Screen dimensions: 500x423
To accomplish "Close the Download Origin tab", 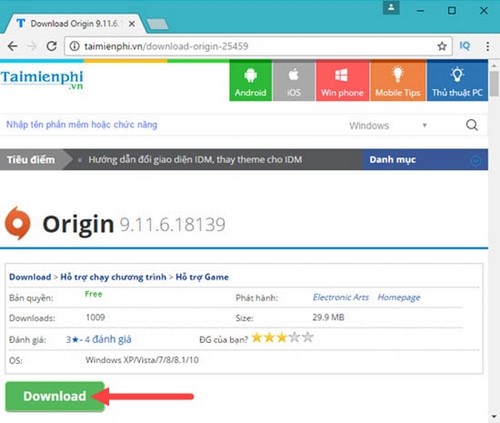I will click(x=132, y=24).
